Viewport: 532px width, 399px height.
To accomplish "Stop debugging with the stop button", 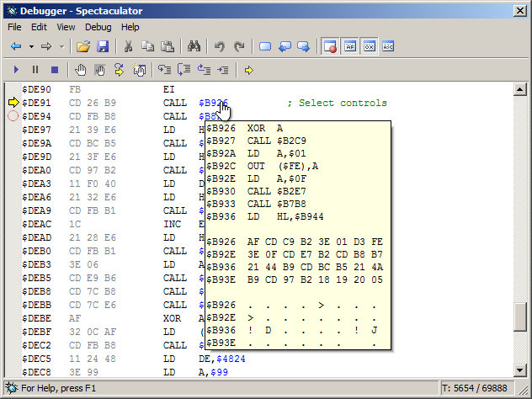I will (x=55, y=70).
